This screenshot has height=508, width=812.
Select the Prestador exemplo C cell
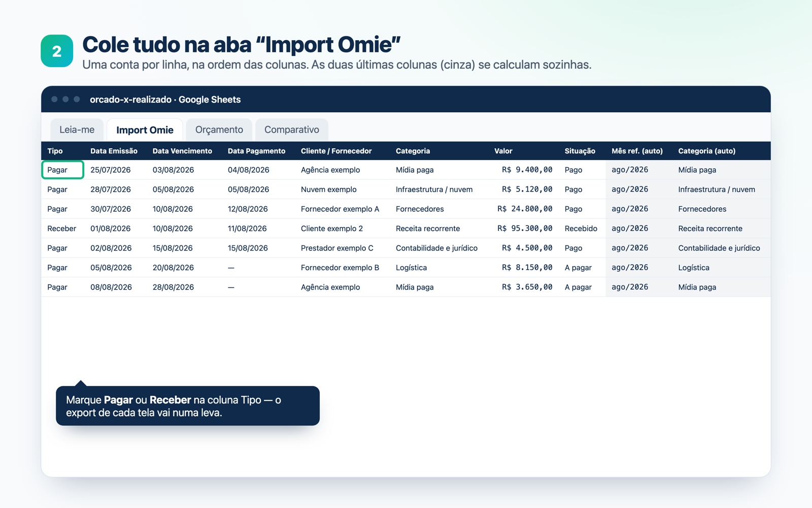pos(337,248)
